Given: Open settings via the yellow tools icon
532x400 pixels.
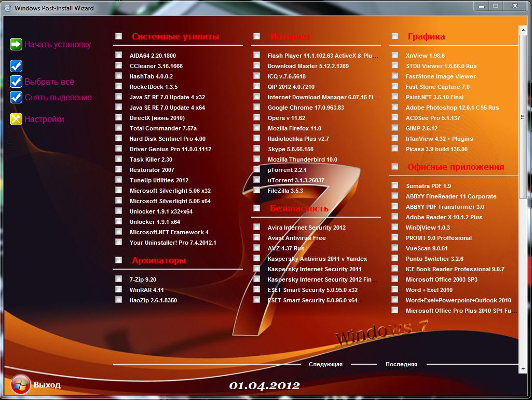Looking at the screenshot, I should coord(16,119).
